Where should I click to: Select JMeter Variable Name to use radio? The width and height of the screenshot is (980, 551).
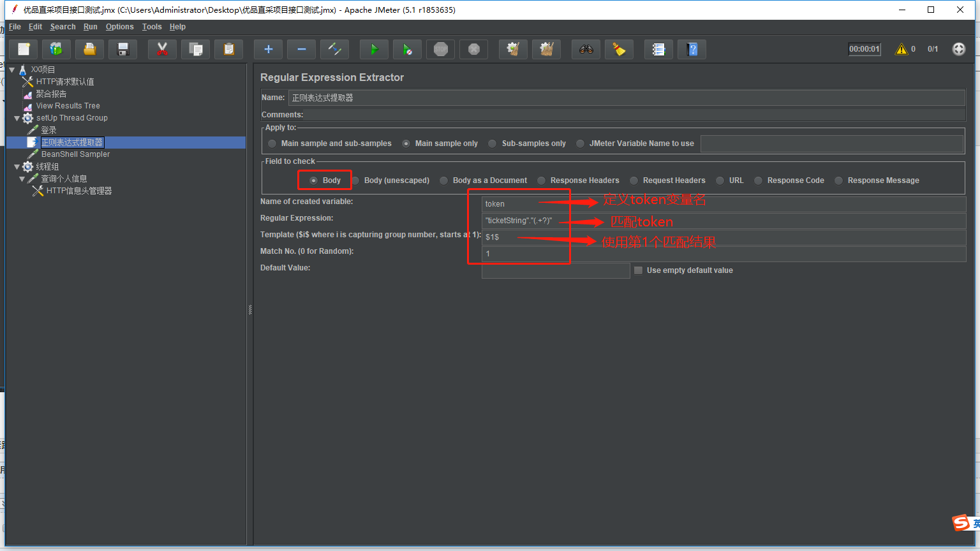click(580, 143)
